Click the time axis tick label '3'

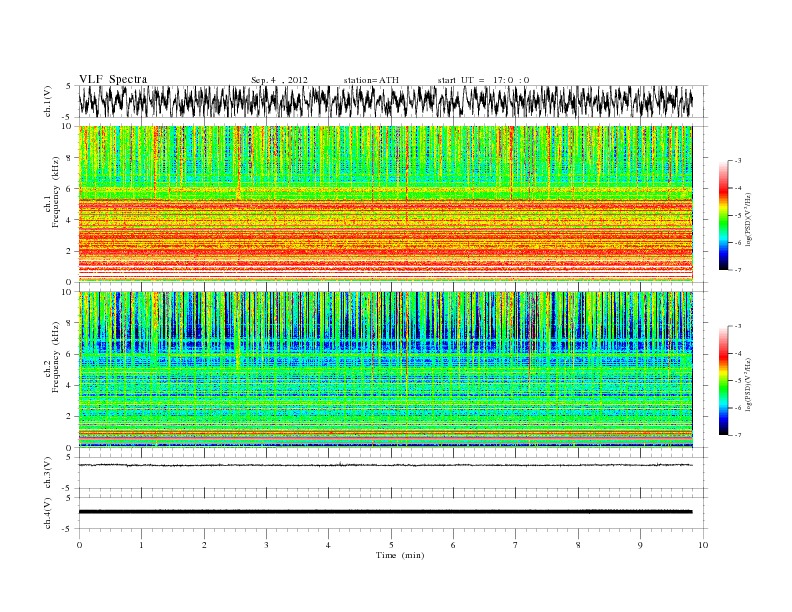pos(266,545)
